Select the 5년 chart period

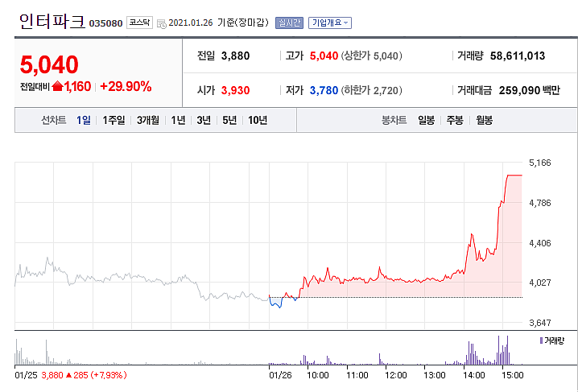[x=229, y=120]
